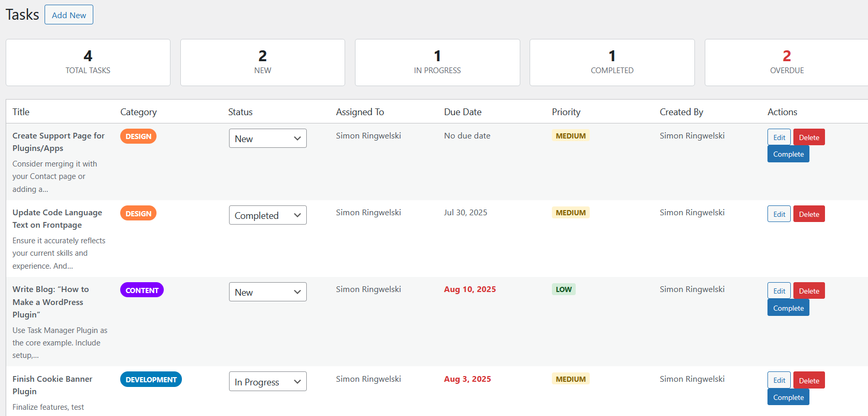Edit the Finish Cookie Banner Plugin task

pos(779,380)
